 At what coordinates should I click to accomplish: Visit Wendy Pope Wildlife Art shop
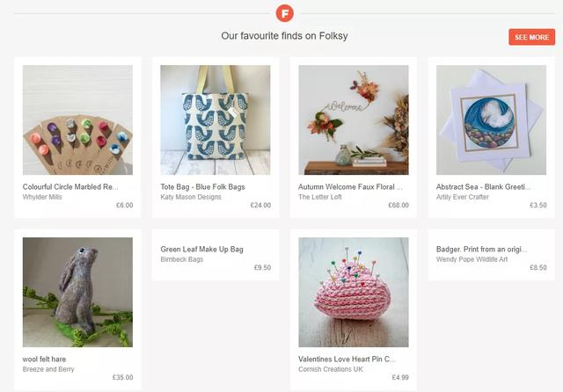(472, 259)
